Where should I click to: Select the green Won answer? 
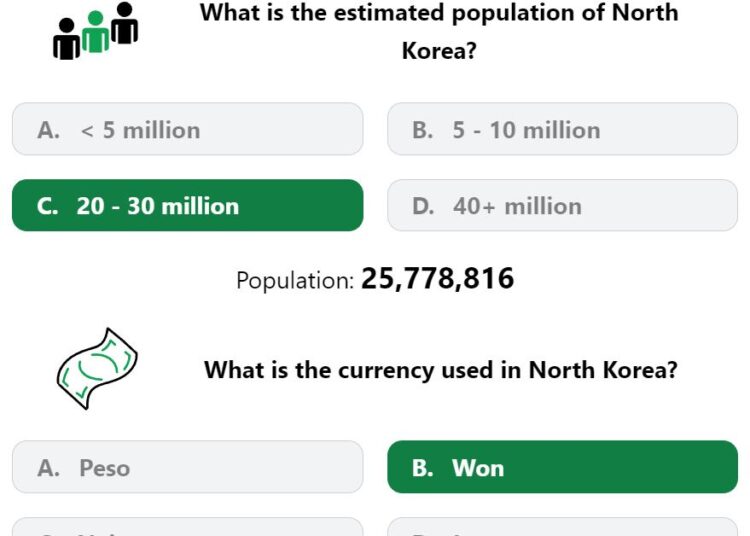click(x=562, y=467)
